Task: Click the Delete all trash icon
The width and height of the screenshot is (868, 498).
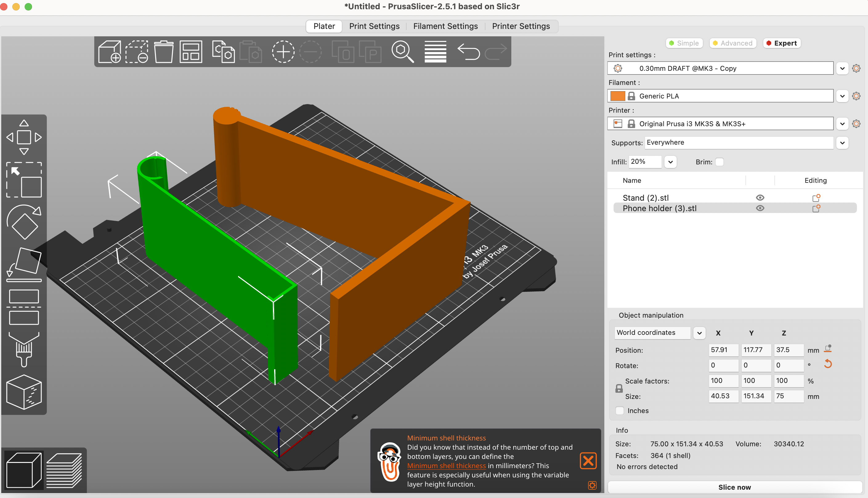Action: click(164, 52)
